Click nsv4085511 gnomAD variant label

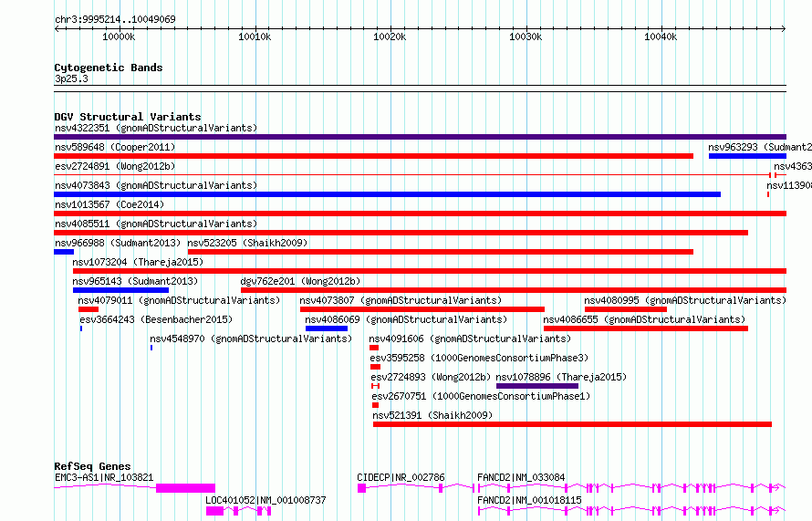click(156, 224)
